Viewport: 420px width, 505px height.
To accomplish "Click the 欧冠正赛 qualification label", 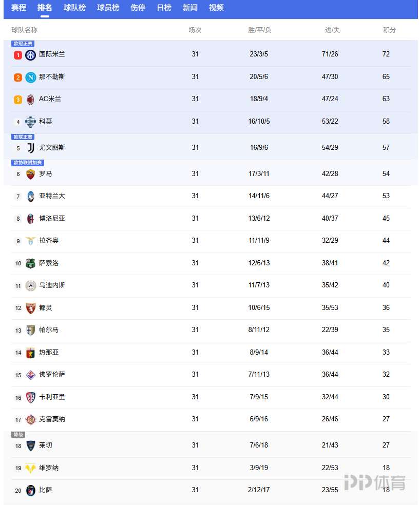I will coord(23,44).
